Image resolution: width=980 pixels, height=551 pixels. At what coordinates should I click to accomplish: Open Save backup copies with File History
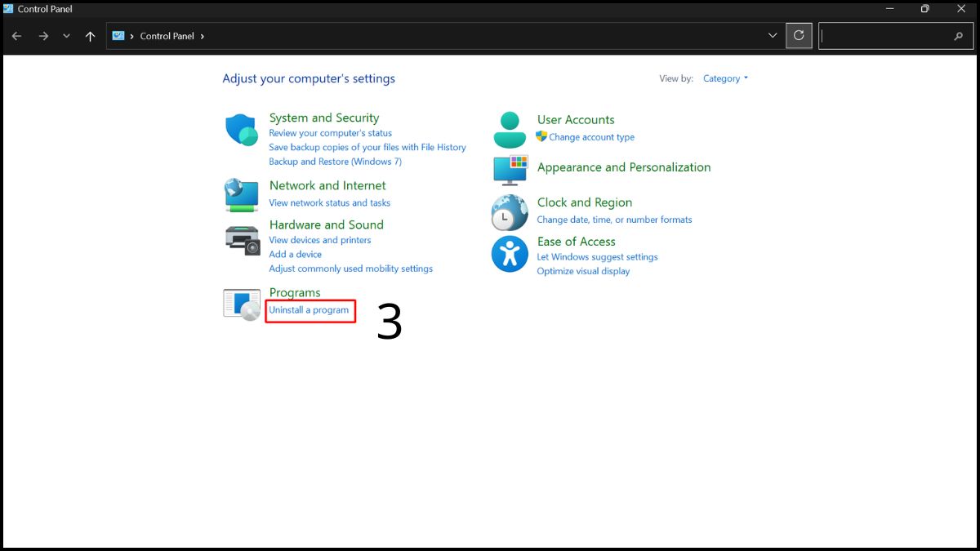click(367, 147)
